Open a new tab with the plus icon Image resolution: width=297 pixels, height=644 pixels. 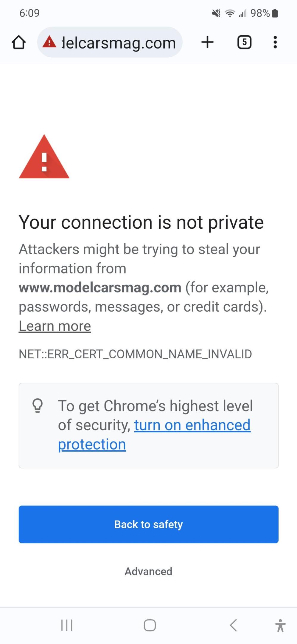(208, 42)
